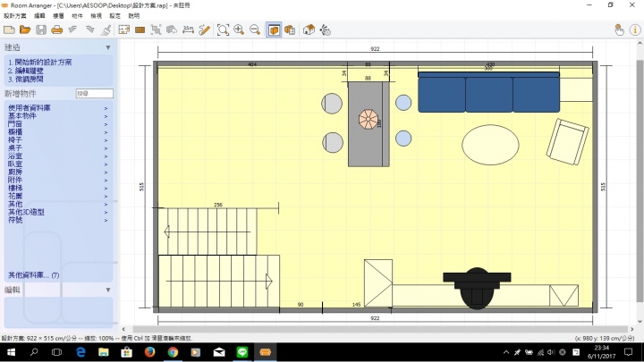Open the info icon at toolbar right
The height and width of the screenshot is (362, 644).
tap(635, 30)
